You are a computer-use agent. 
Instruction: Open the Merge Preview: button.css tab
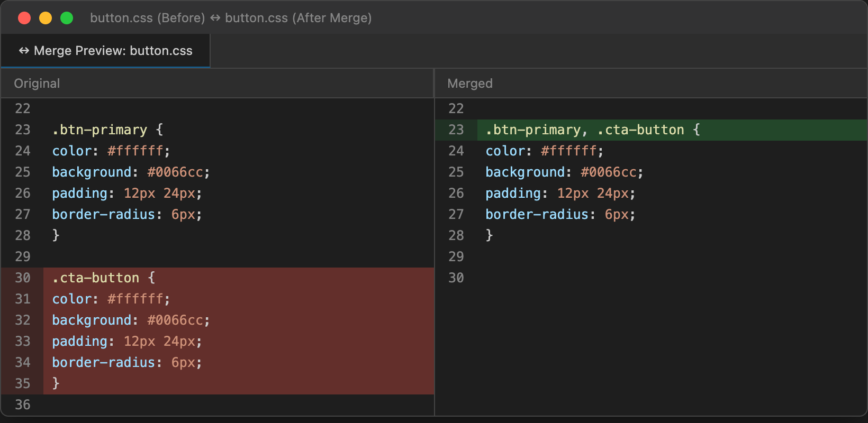(105, 51)
